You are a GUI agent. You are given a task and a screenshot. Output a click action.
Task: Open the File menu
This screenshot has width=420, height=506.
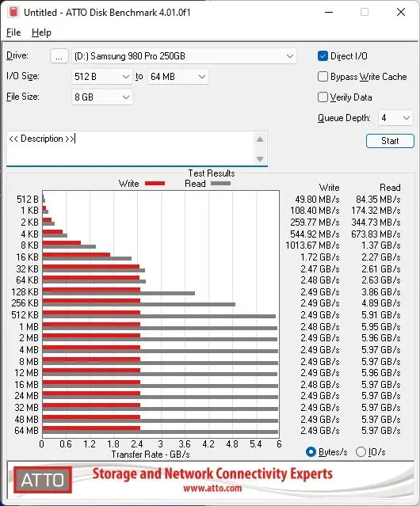pos(13,32)
